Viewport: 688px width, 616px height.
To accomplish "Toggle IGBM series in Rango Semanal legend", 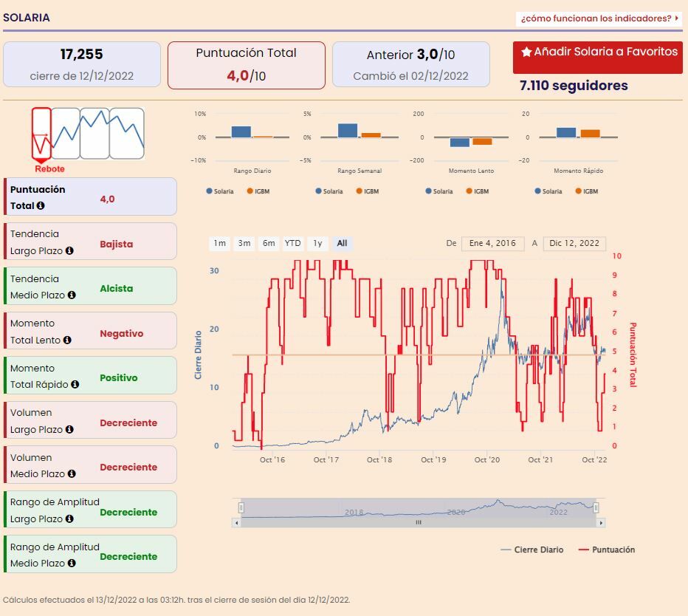I will click(x=368, y=191).
